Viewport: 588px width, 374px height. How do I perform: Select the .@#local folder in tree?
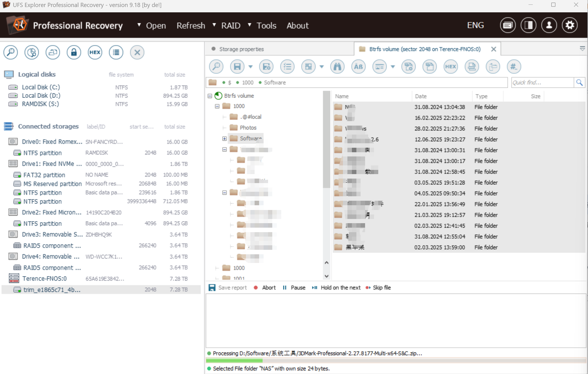(250, 117)
